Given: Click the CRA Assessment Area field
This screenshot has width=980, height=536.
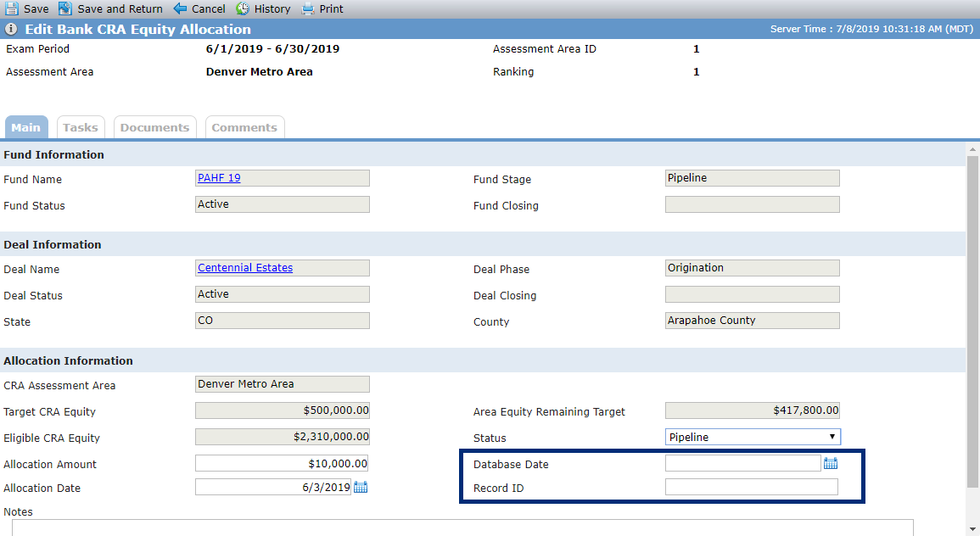Looking at the screenshot, I should [x=283, y=384].
